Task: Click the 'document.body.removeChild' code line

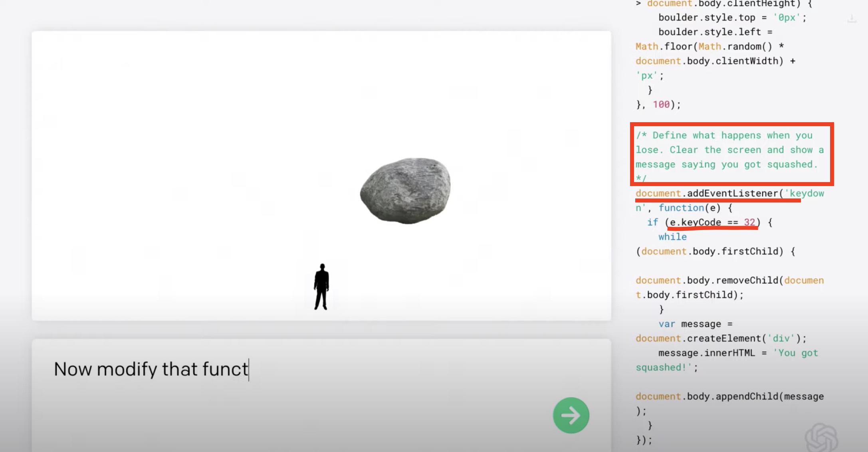Action: click(x=729, y=280)
